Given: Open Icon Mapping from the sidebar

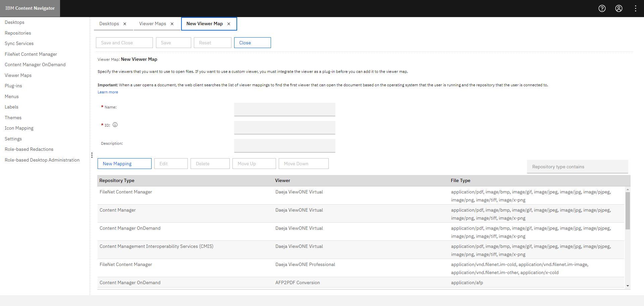Looking at the screenshot, I should pyautogui.click(x=19, y=128).
